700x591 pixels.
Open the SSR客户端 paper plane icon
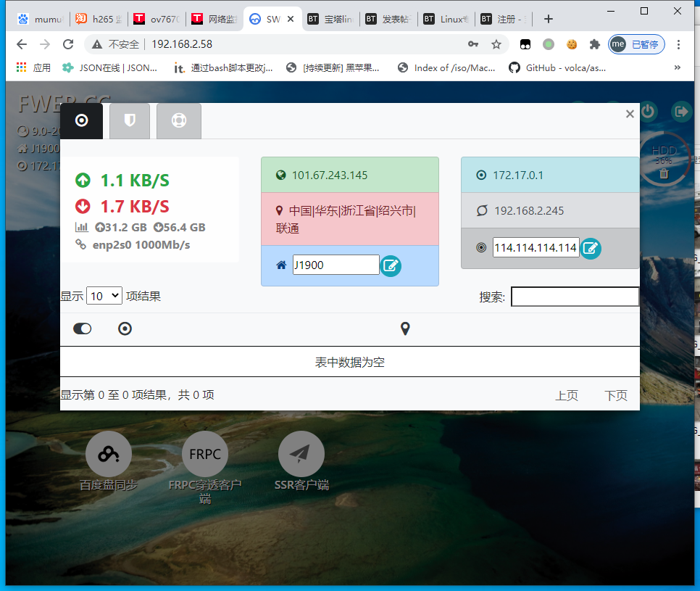pos(301,454)
